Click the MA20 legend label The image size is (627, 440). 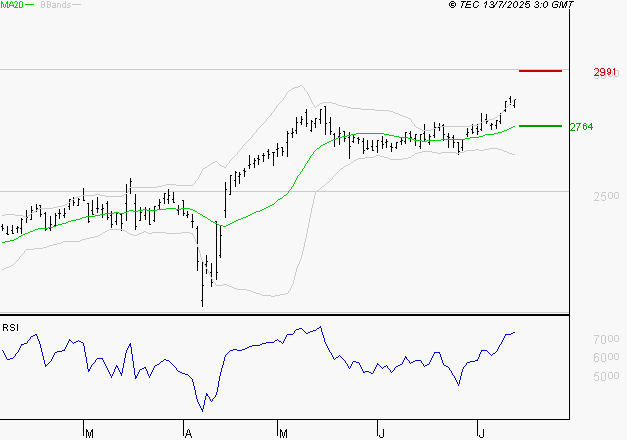[12, 4]
